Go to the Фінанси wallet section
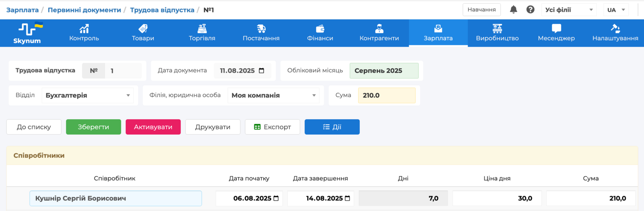Screen dimensions: 644x211 [320, 33]
